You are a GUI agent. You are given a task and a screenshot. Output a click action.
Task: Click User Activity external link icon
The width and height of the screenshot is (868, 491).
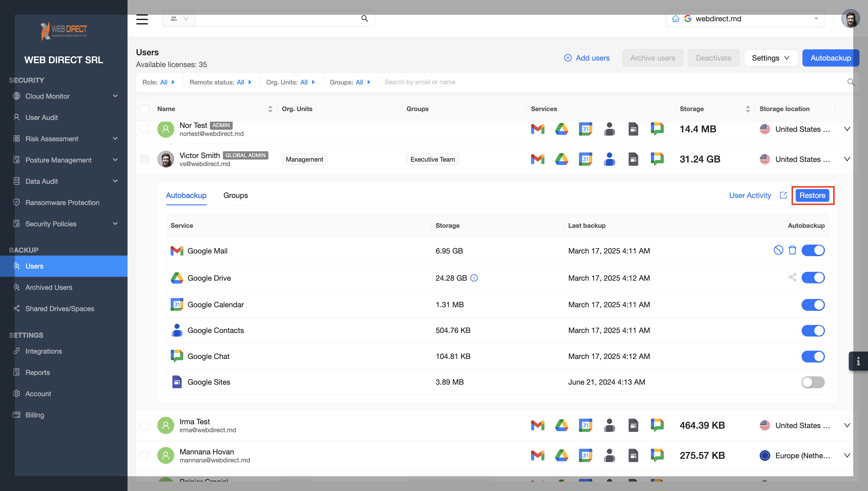(x=783, y=195)
